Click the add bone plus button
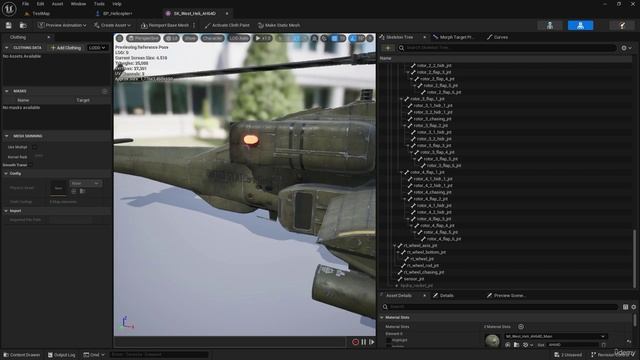The width and height of the screenshot is (640, 360). click(388, 48)
